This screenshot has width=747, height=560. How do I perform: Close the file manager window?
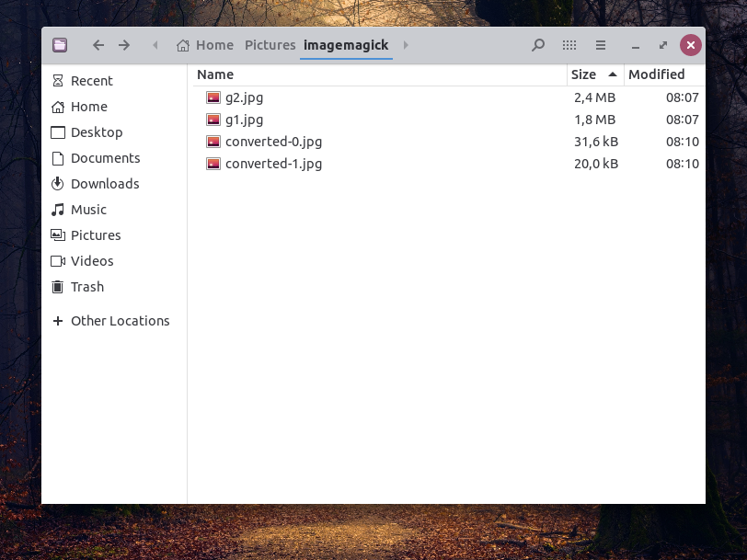[x=691, y=45]
